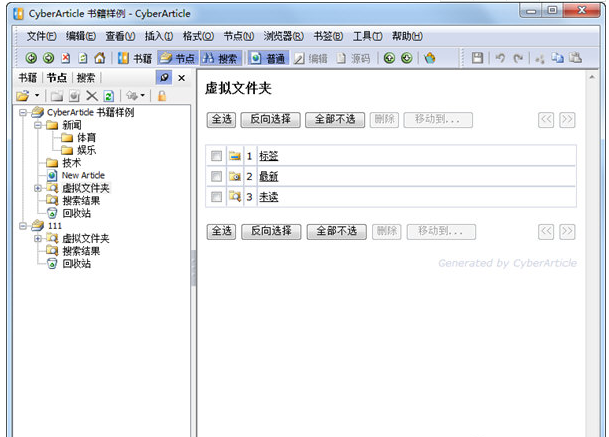Viewport: 609px width, 437px height.
Task: Open the folder icon dropdown arrow in sidebar
Action: tap(37, 96)
